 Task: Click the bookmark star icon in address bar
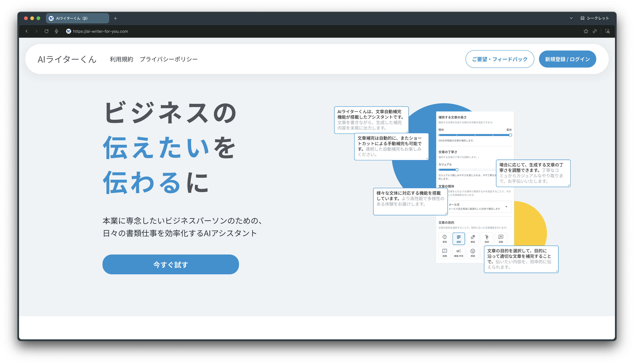[x=586, y=31]
